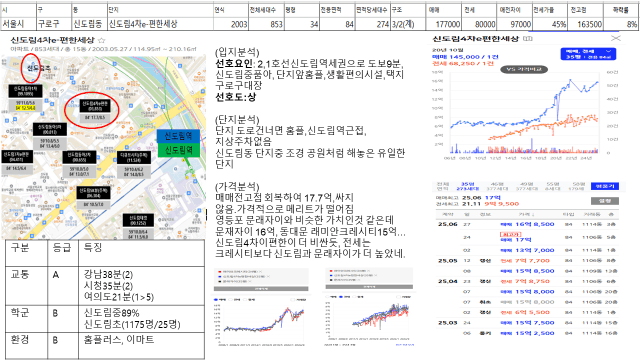The height and width of the screenshot is (360, 640).
Task: Click the 학군 row label
Action: click(20, 313)
